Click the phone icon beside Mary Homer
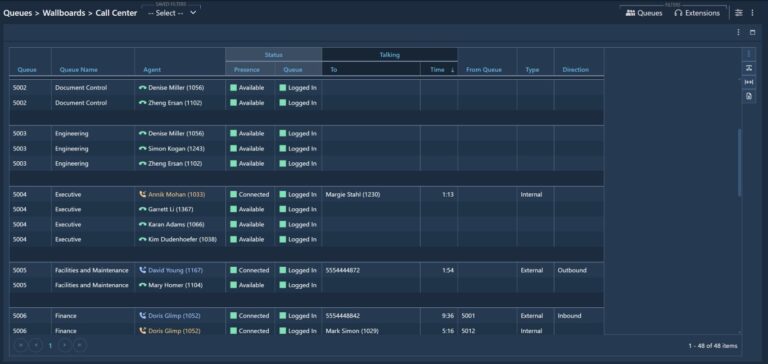The image size is (768, 364). click(143, 286)
